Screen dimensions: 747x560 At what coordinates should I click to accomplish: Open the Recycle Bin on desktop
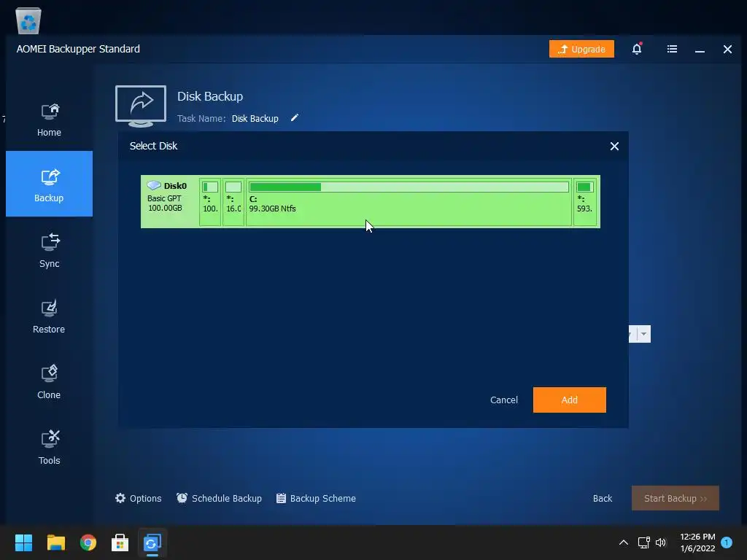tap(28, 20)
